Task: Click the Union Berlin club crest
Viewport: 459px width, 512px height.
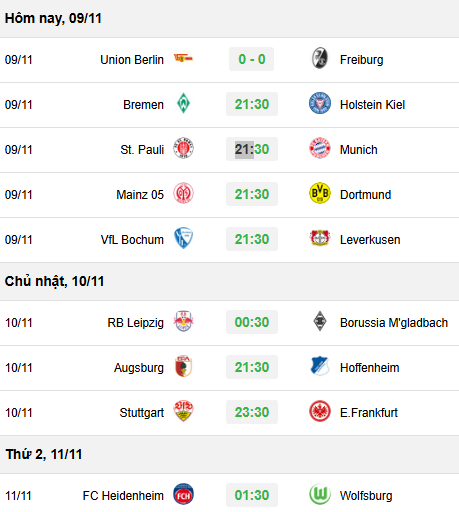Action: click(x=183, y=59)
